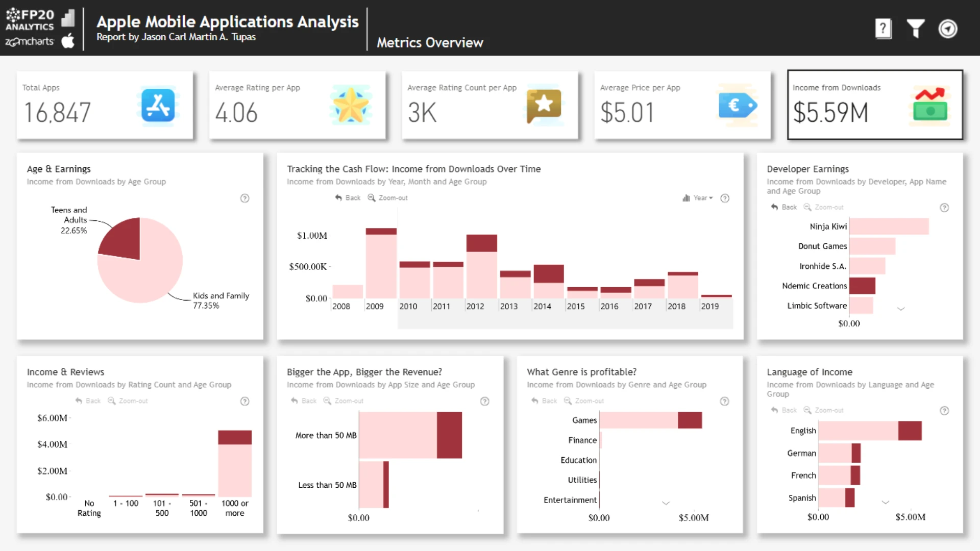Click the Ninja Kiwi bar in Developer Earnings
This screenshot has width=980, height=551.
click(x=889, y=227)
